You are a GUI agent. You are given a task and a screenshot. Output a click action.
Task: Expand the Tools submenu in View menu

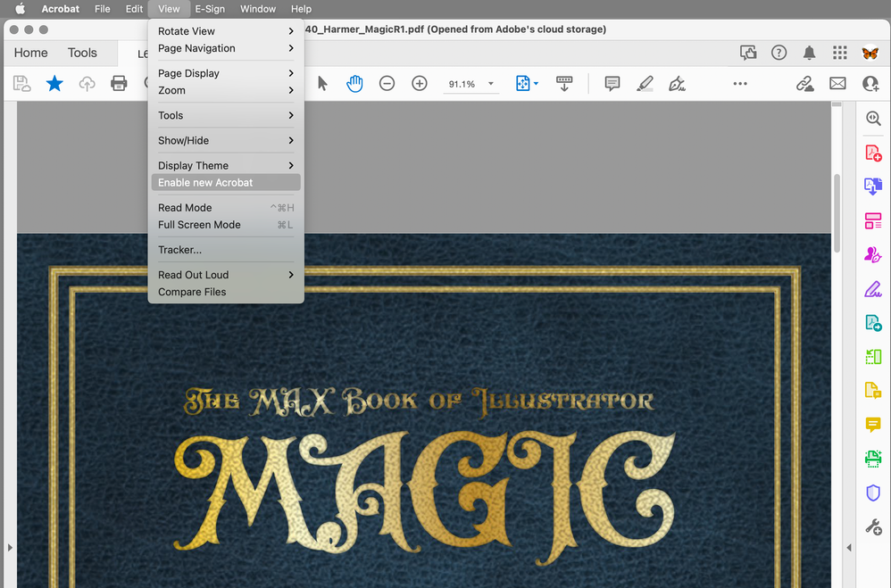tap(226, 115)
